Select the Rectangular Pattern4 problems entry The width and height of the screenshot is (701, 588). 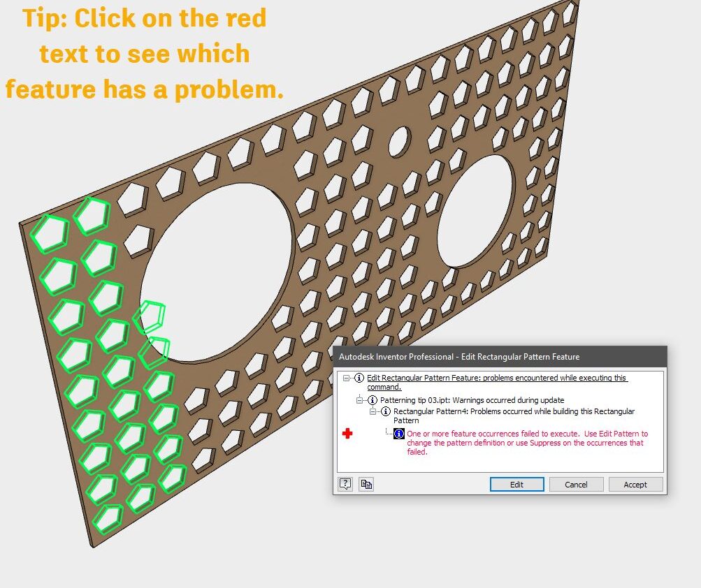[514, 412]
